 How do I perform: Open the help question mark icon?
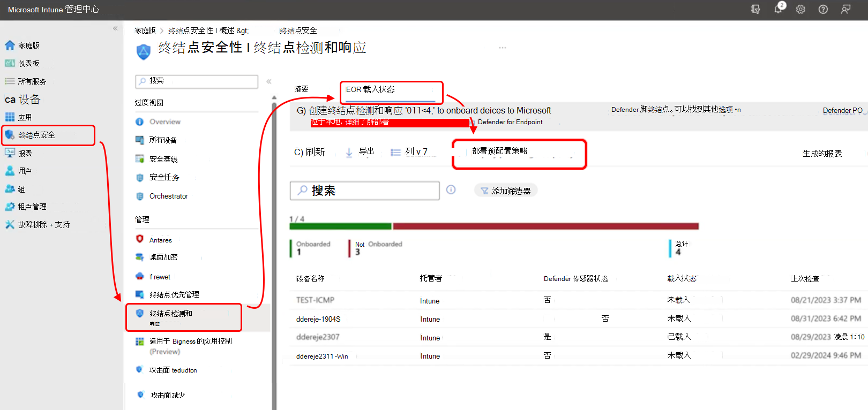point(823,9)
